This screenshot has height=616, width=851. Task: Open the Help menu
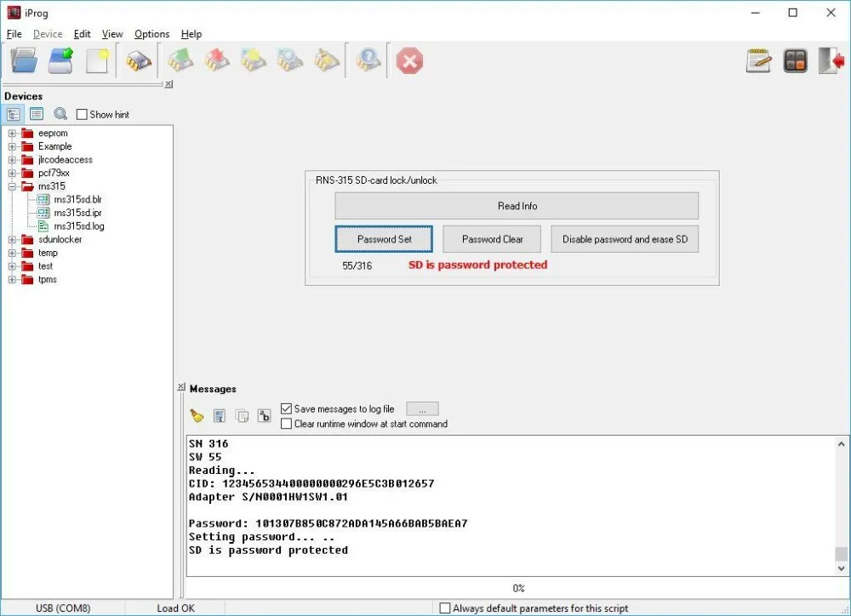coord(191,34)
